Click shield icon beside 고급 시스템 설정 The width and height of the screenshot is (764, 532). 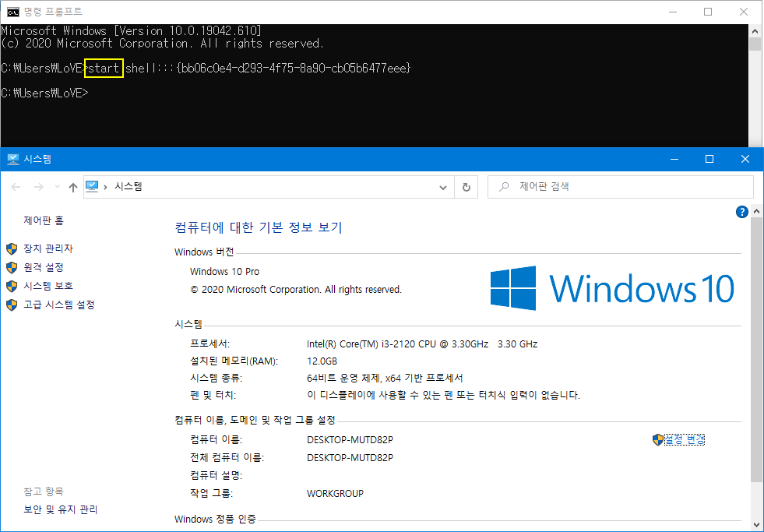(x=12, y=305)
